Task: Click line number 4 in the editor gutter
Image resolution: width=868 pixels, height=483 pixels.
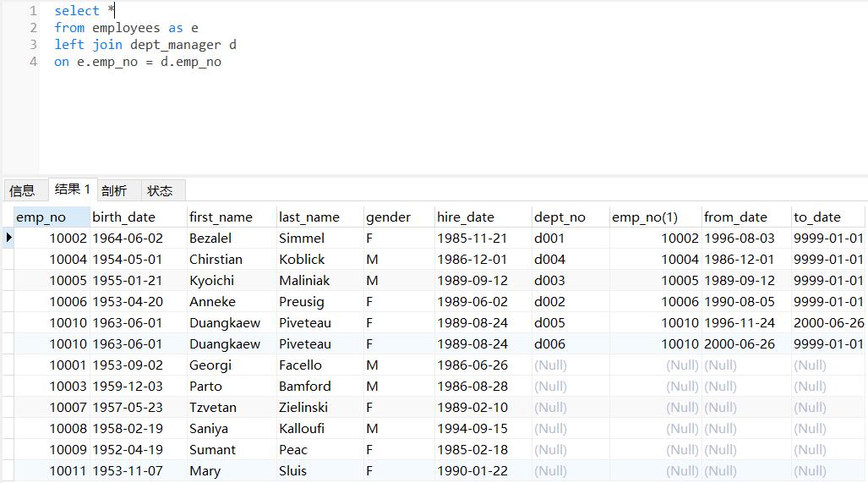Action: pyautogui.click(x=33, y=62)
